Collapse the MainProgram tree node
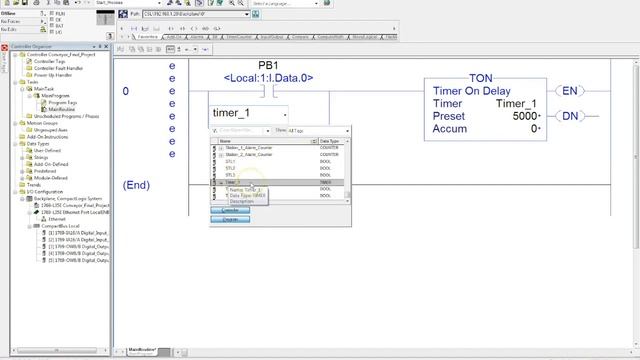Image resolution: width=640 pixels, height=360 pixels. point(30,96)
